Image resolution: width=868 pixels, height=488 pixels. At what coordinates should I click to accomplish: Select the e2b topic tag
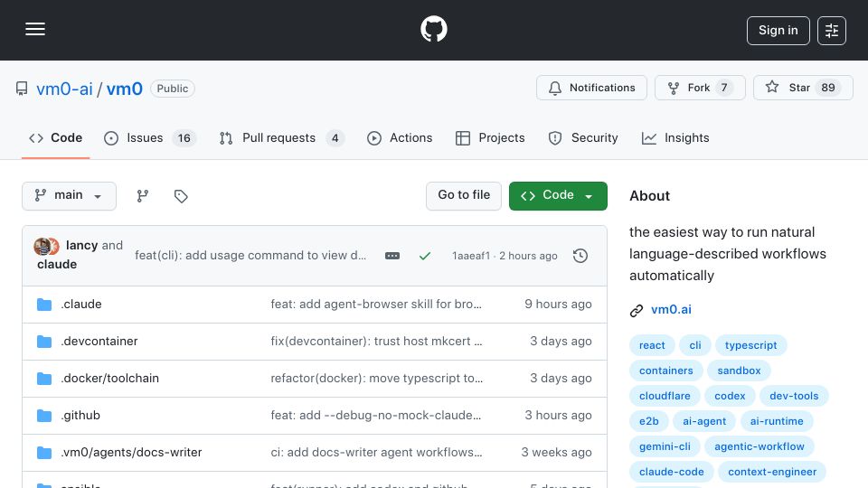[649, 422]
